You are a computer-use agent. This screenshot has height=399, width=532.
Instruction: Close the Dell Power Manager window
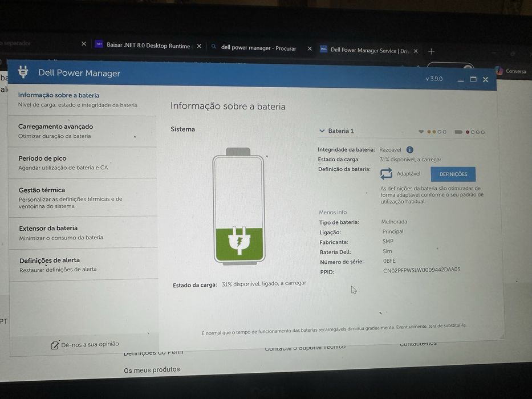[485, 79]
